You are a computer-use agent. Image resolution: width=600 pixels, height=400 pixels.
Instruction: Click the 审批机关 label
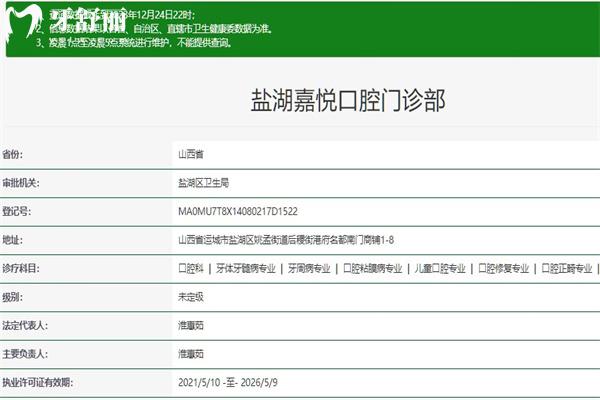click(21, 183)
